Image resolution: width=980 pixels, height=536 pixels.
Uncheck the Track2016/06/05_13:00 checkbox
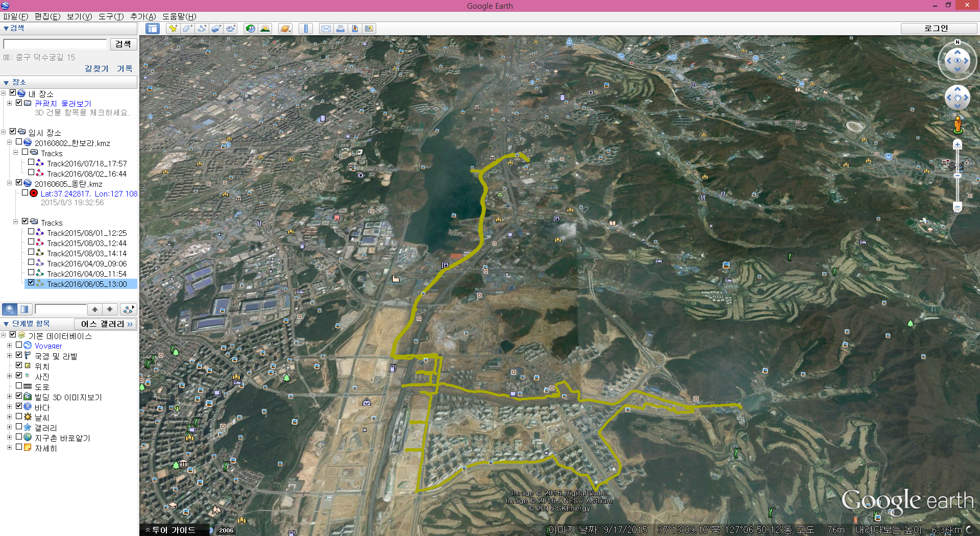click(31, 283)
